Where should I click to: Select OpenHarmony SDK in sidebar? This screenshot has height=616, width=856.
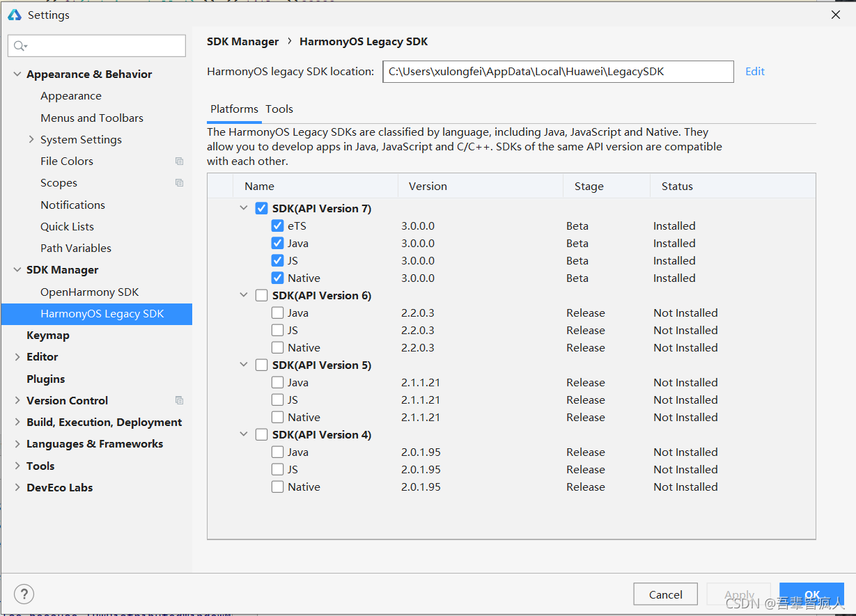click(90, 292)
